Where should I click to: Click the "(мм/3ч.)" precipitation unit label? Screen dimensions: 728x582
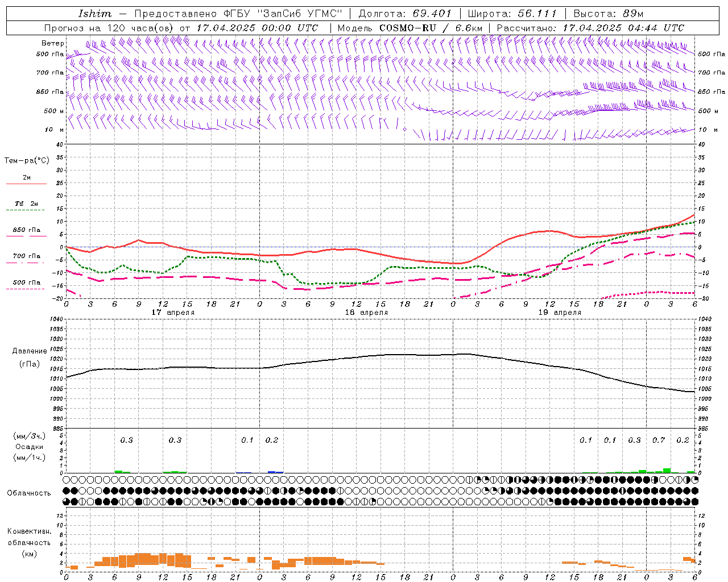pyautogui.click(x=29, y=436)
